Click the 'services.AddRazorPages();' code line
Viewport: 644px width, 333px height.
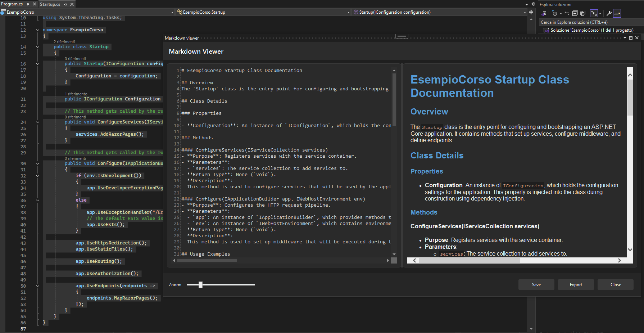click(x=110, y=134)
